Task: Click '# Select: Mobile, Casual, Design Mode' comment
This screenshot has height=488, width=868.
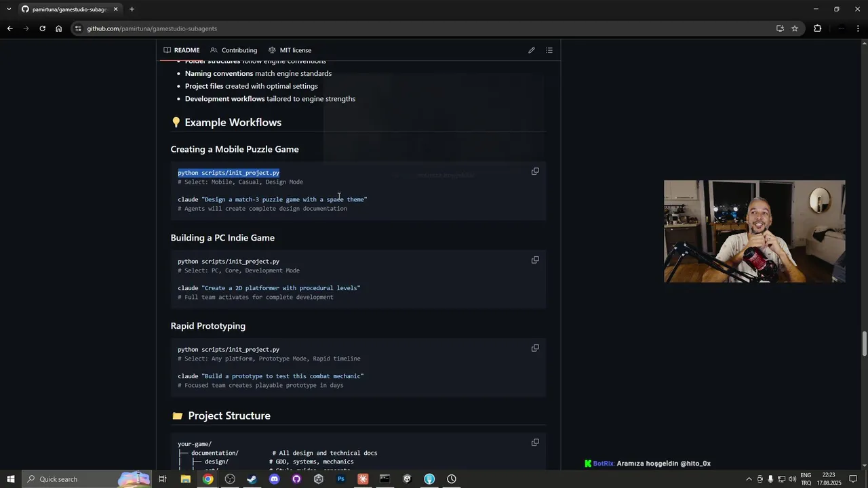Action: point(241,182)
